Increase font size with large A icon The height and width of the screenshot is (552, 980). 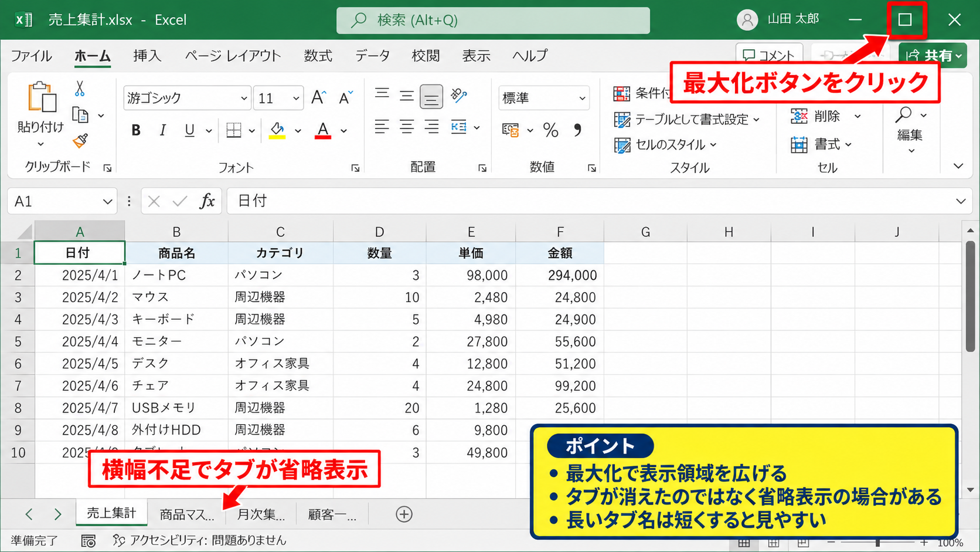pos(319,98)
